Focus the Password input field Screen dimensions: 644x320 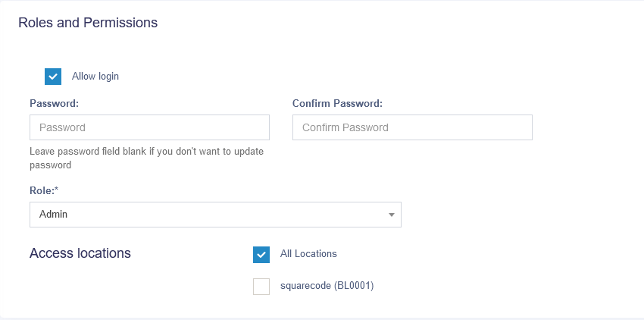(149, 127)
